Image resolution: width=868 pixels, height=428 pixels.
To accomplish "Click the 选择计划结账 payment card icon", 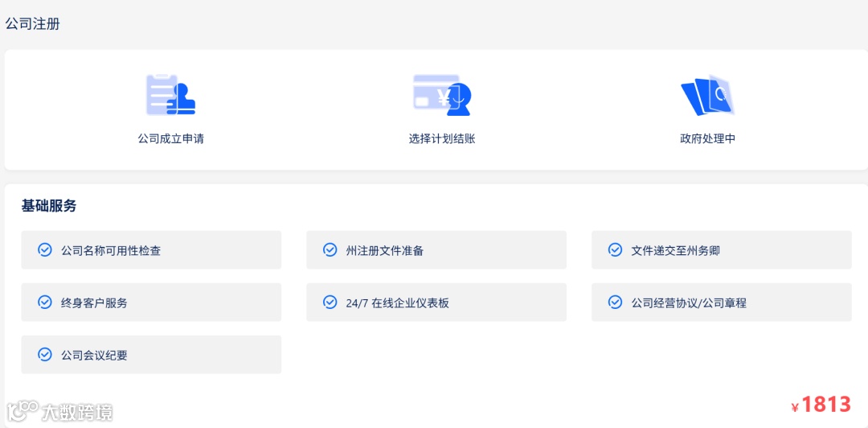I will point(442,95).
